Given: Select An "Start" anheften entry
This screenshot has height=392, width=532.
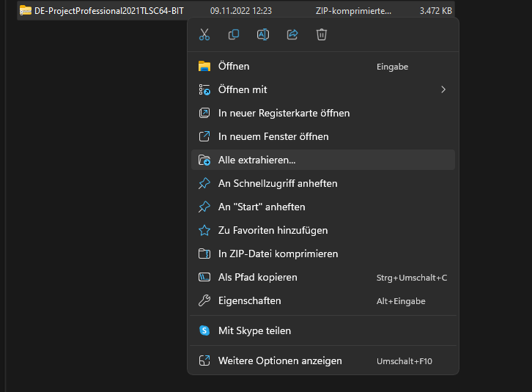Looking at the screenshot, I should (262, 207).
